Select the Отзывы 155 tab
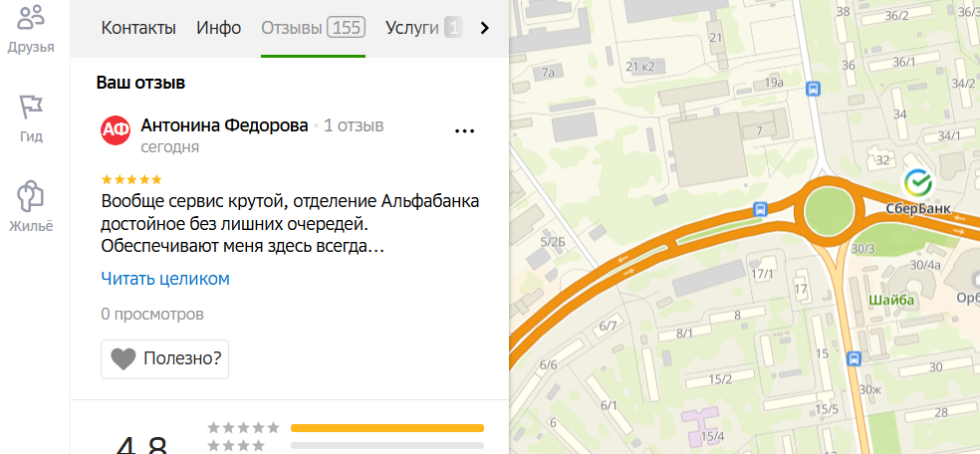This screenshot has width=980, height=454. pos(313,28)
